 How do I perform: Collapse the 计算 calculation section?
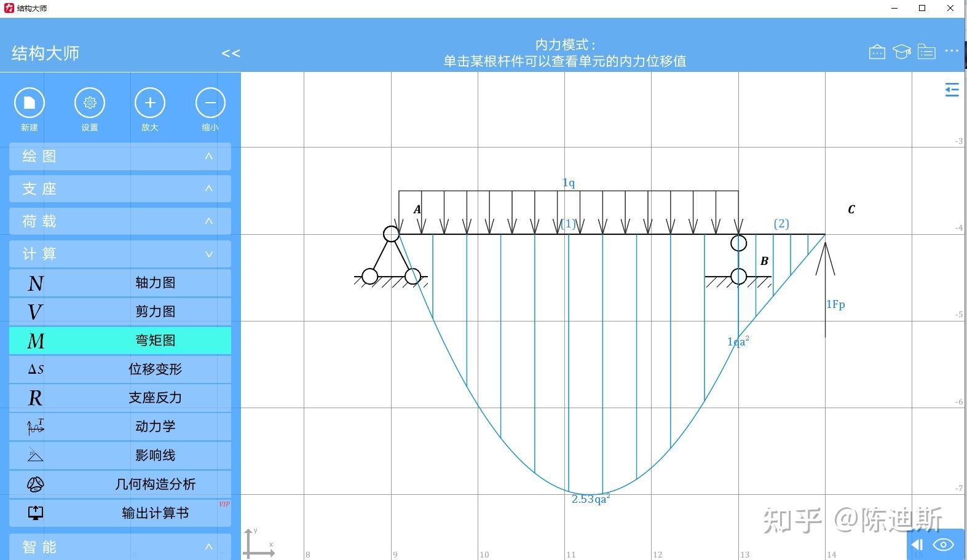(x=120, y=254)
